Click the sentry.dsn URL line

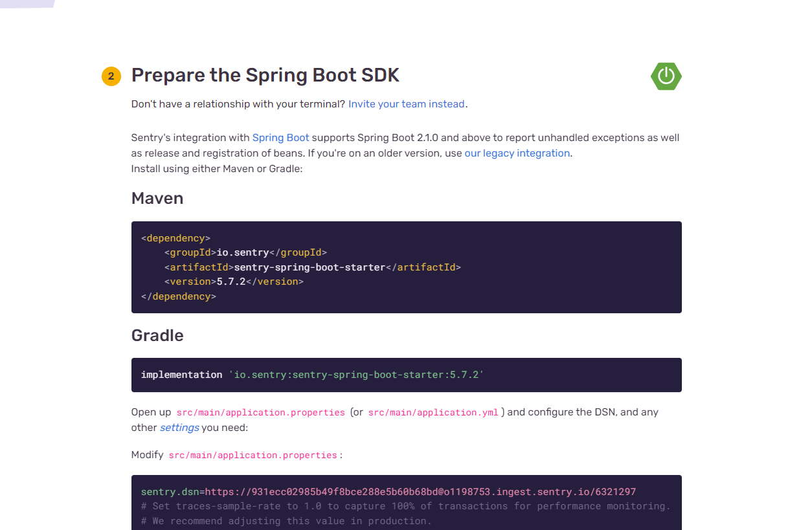click(x=388, y=492)
